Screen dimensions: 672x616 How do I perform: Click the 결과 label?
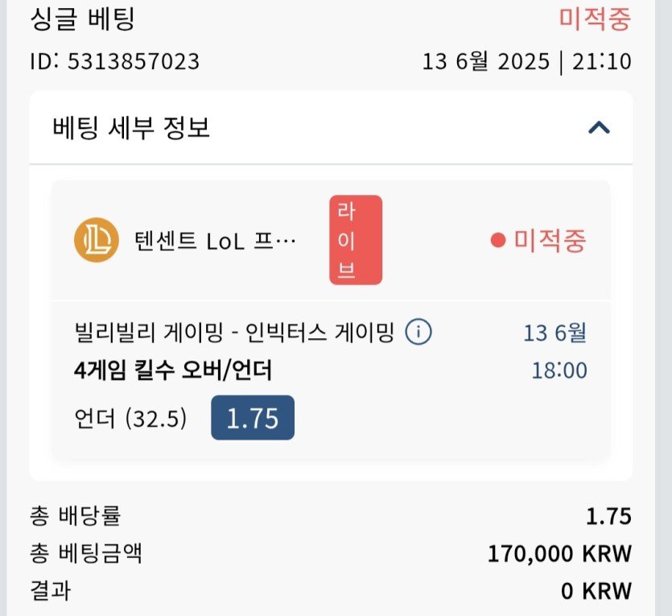[50, 591]
